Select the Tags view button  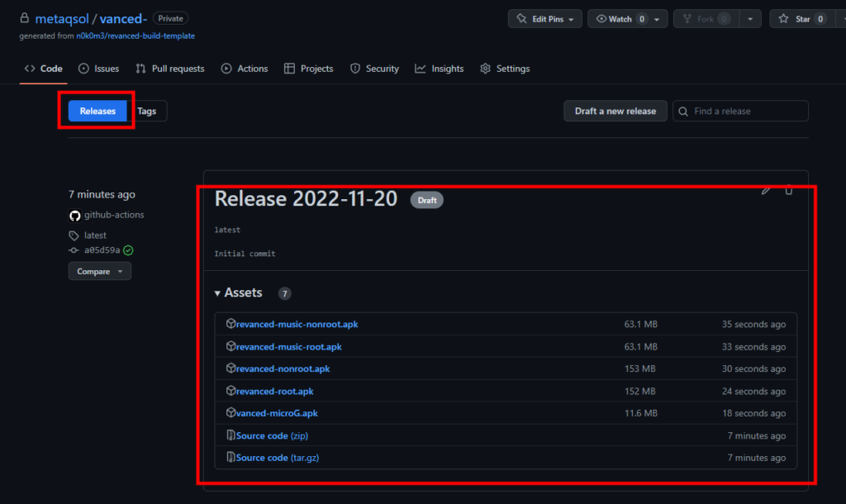[x=147, y=111]
